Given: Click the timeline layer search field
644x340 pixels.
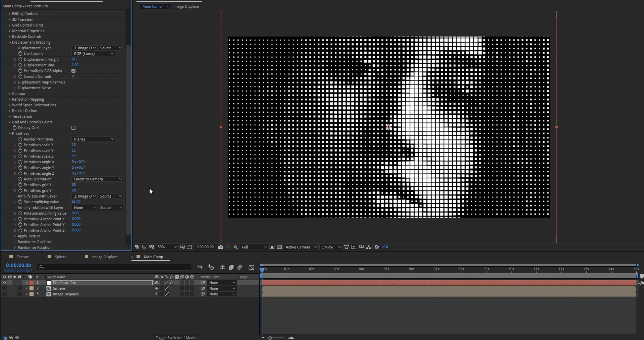Looking at the screenshot, I should [x=114, y=267].
